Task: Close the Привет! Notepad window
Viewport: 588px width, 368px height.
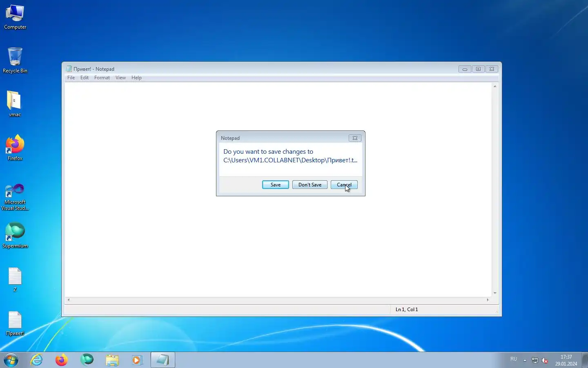Action: (x=492, y=69)
